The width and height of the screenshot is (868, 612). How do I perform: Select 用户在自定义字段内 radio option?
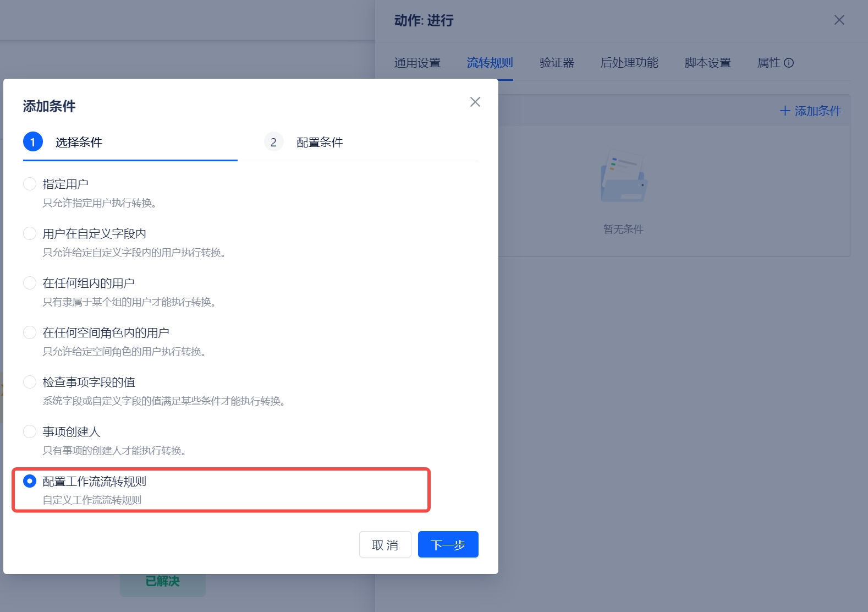30,233
